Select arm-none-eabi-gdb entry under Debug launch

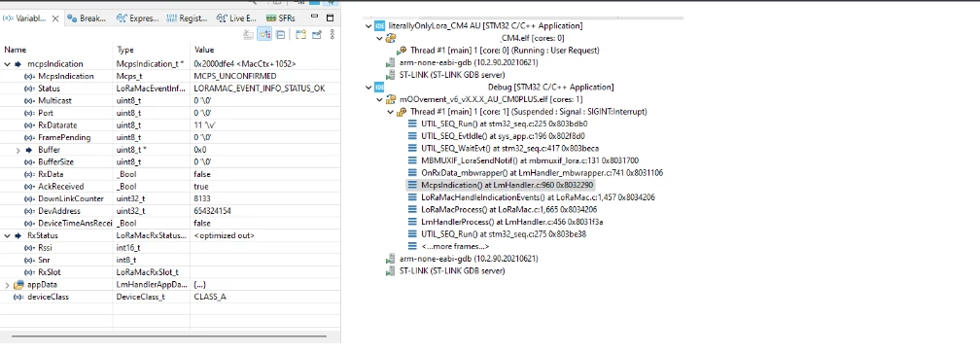(x=462, y=259)
